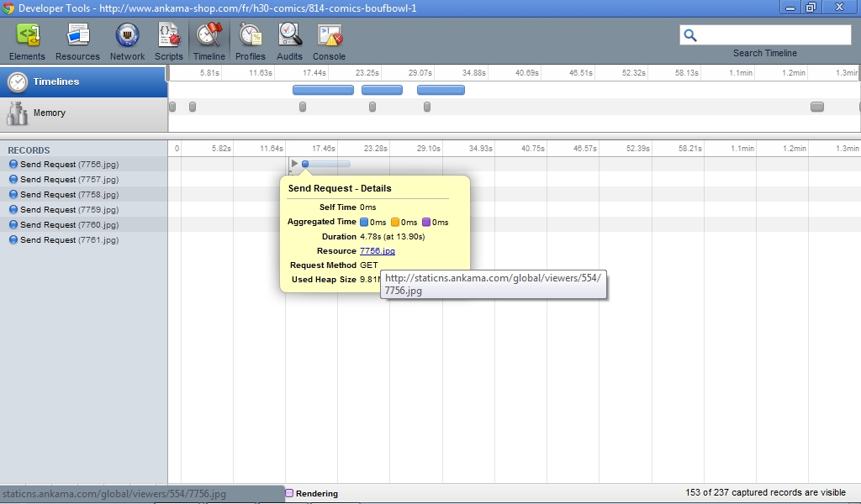The width and height of the screenshot is (861, 504).
Task: Click the first blue overview timeline bar
Action: (323, 90)
